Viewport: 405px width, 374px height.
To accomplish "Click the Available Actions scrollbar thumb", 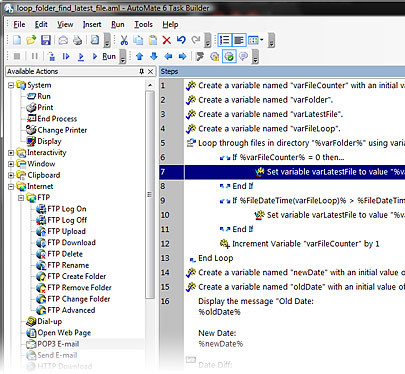I will tap(150, 195).
